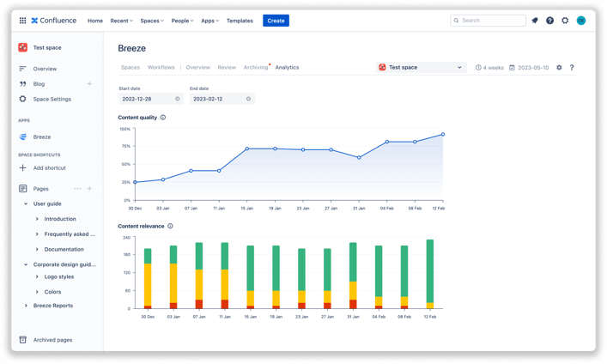Viewport: 607px width, 364px height.
Task: Switch to the Spaces tab in Breeze
Action: coord(131,67)
